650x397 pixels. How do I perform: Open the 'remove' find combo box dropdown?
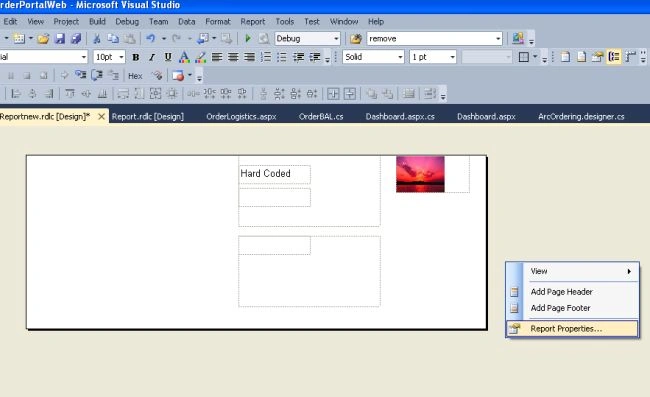tap(498, 39)
